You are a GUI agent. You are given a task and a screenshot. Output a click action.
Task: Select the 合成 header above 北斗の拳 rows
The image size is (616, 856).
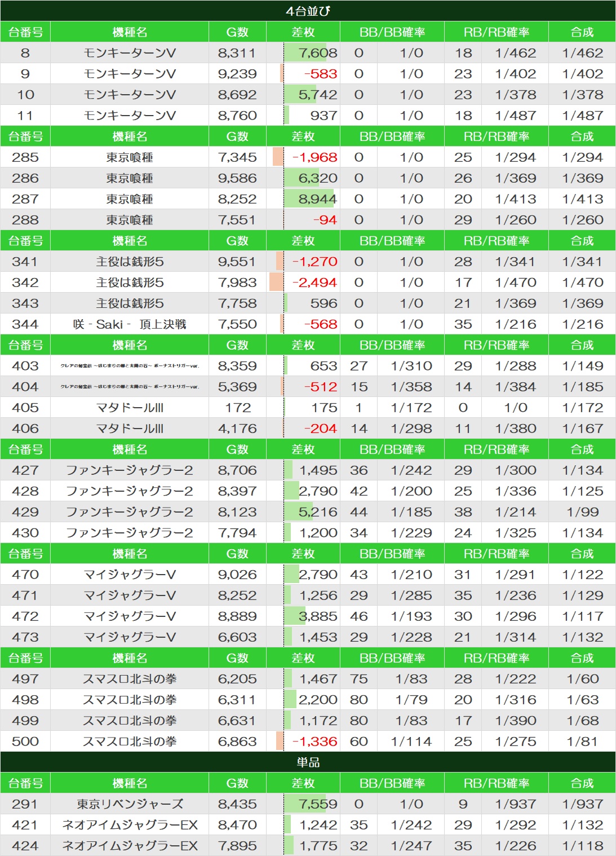(582, 658)
